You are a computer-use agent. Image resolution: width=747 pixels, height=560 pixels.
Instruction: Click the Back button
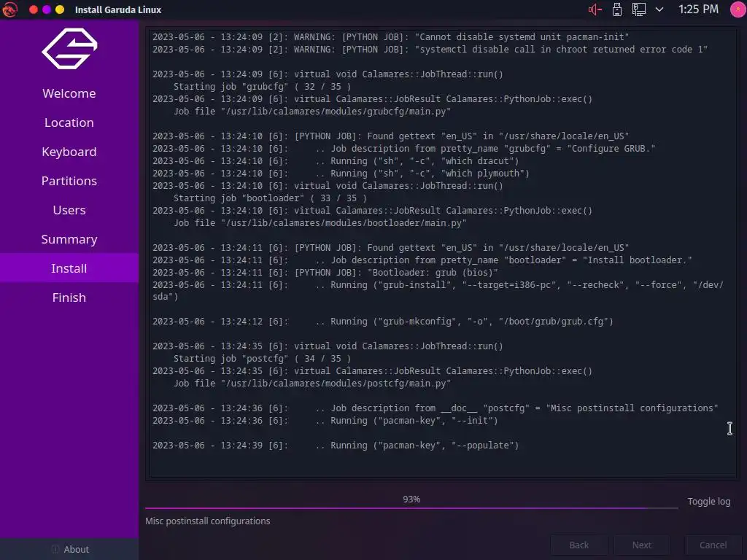[578, 545]
